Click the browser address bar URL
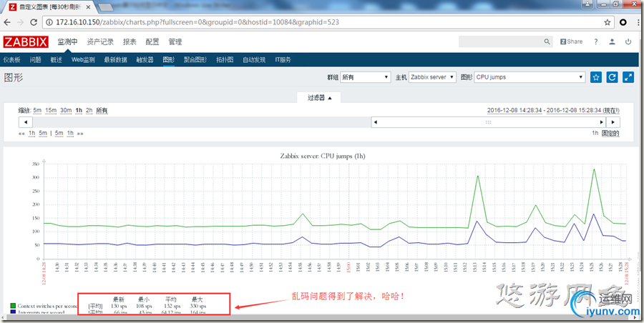Viewport: 644px width, 323px height. (197, 22)
